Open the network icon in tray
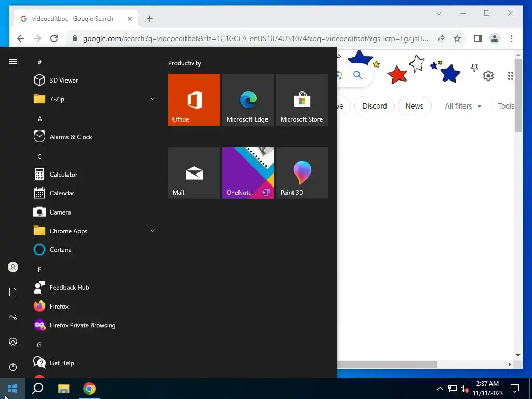The width and height of the screenshot is (532, 399). tap(453, 389)
